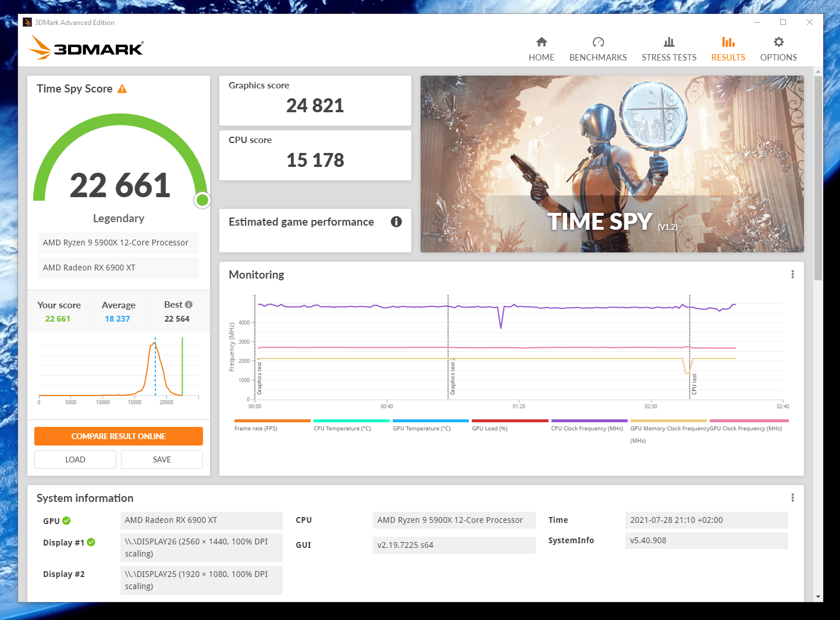Screen dimensions: 840x620
Task: Click the Graphics test 2 marker in chart
Action: 453,377
